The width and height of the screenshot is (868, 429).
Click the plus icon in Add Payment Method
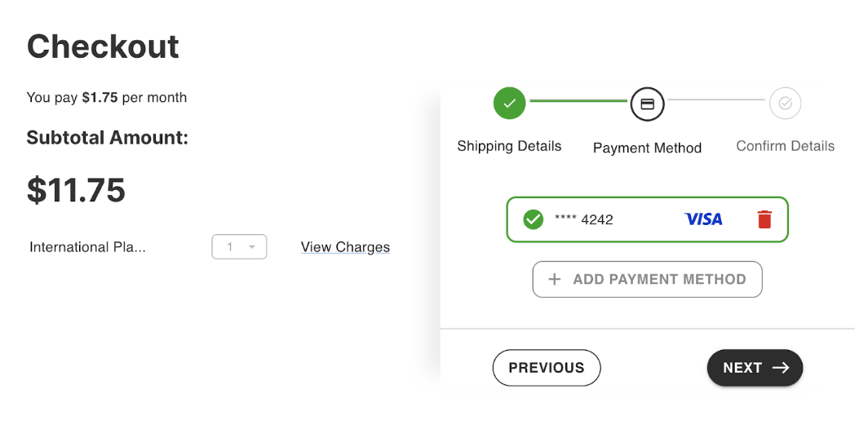tap(554, 279)
